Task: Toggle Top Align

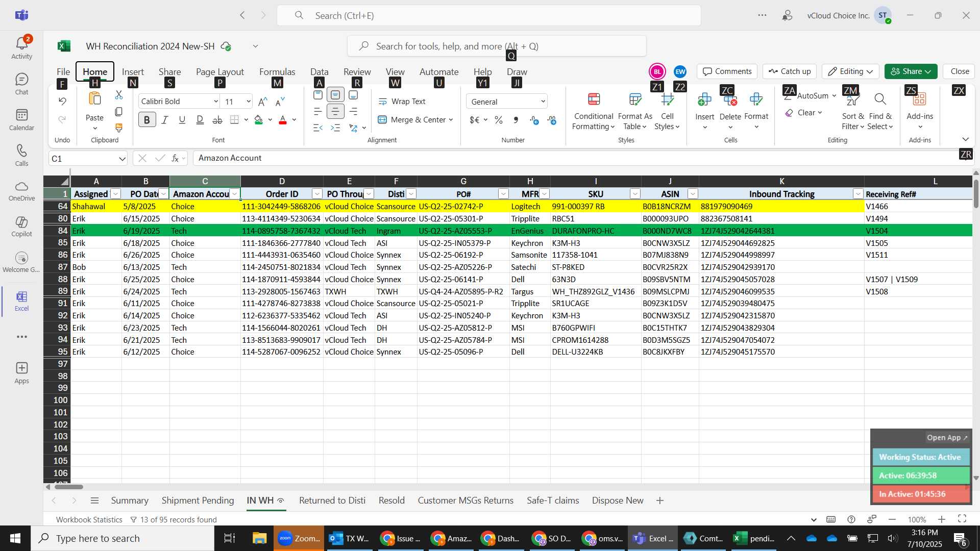Action: click(318, 95)
